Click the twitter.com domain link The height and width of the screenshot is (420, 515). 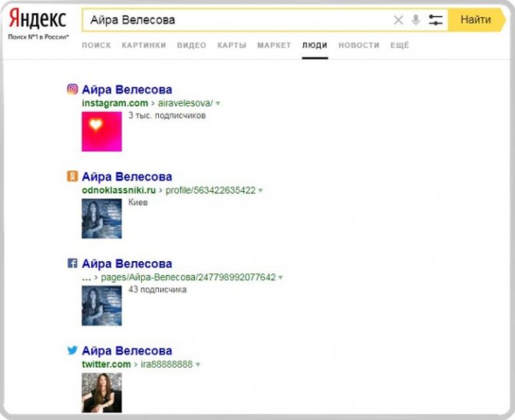click(107, 364)
